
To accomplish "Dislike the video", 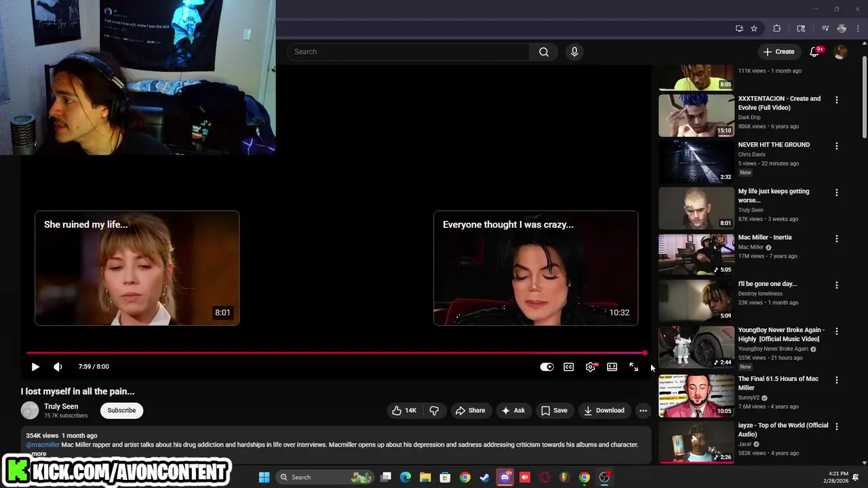I will click(434, 410).
